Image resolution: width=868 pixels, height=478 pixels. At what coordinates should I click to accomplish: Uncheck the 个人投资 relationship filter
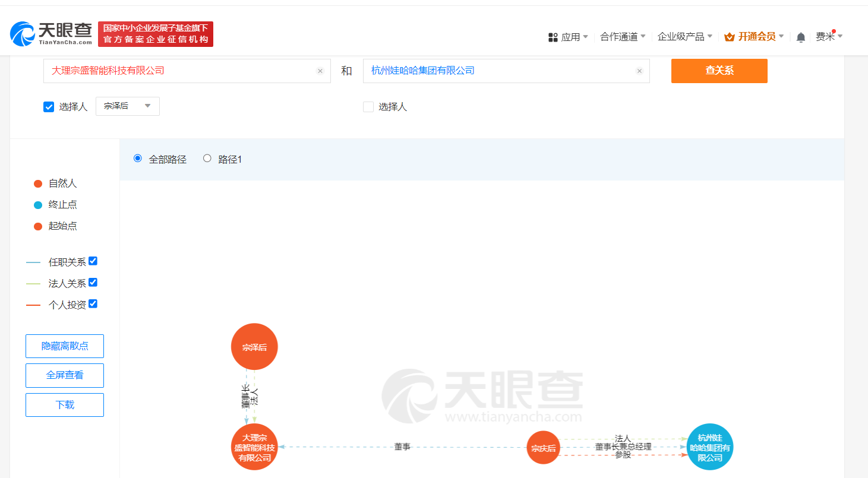pos(93,303)
